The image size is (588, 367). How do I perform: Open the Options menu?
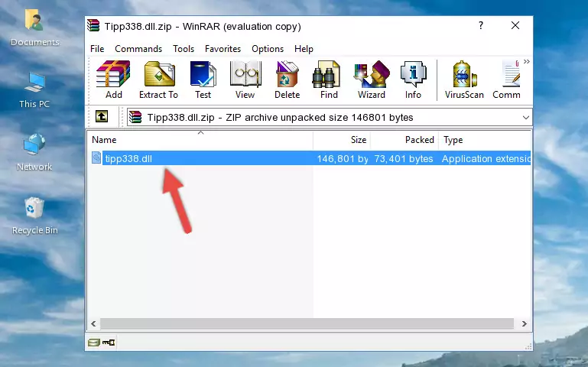(x=268, y=49)
